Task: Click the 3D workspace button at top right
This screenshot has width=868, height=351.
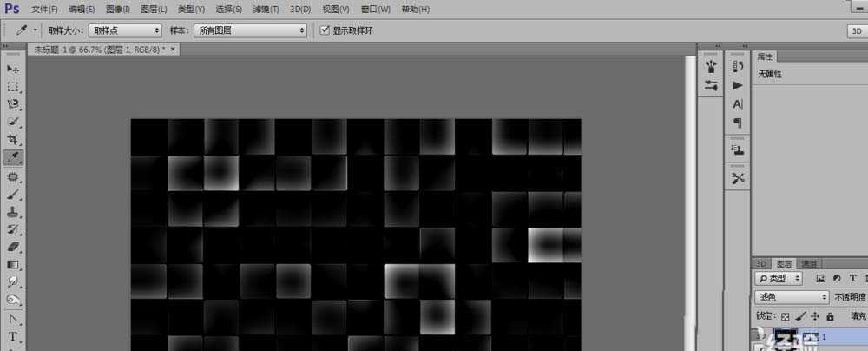Action: pos(854,30)
